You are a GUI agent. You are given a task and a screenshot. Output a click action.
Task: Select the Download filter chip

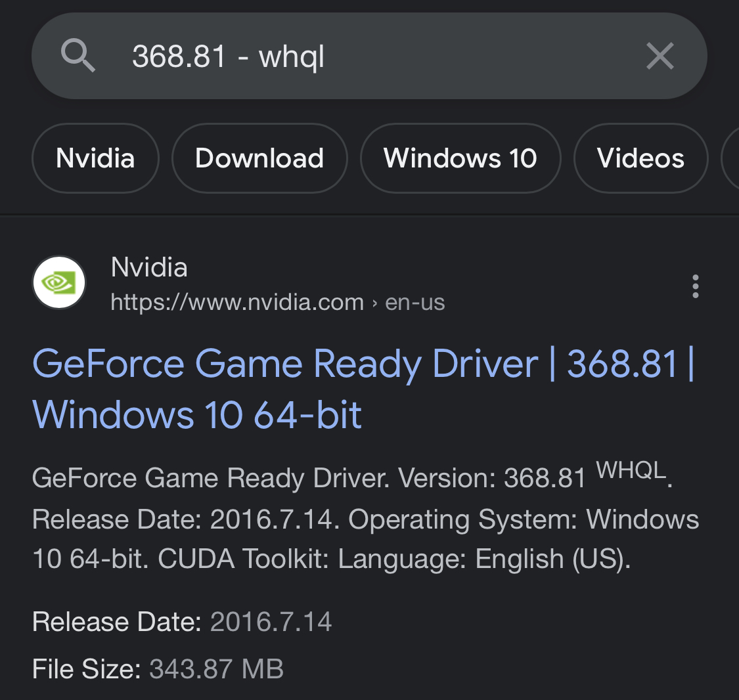point(259,158)
